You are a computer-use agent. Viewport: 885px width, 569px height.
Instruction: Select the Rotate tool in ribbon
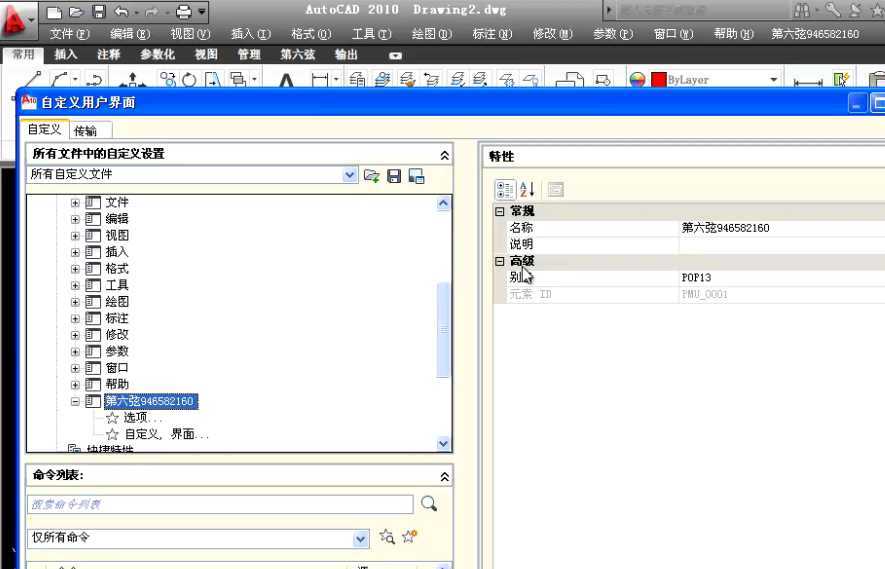pos(190,80)
